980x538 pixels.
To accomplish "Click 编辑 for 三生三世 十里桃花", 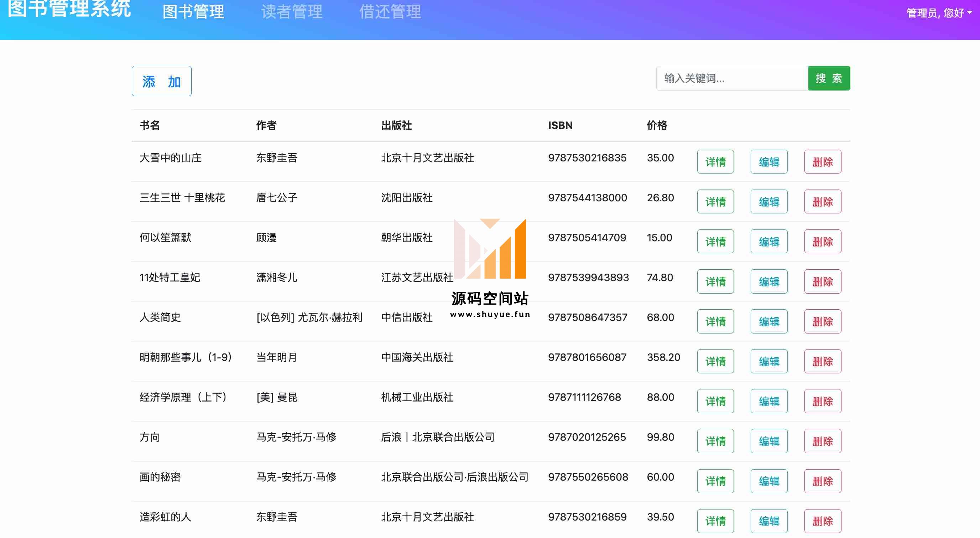I will point(769,201).
